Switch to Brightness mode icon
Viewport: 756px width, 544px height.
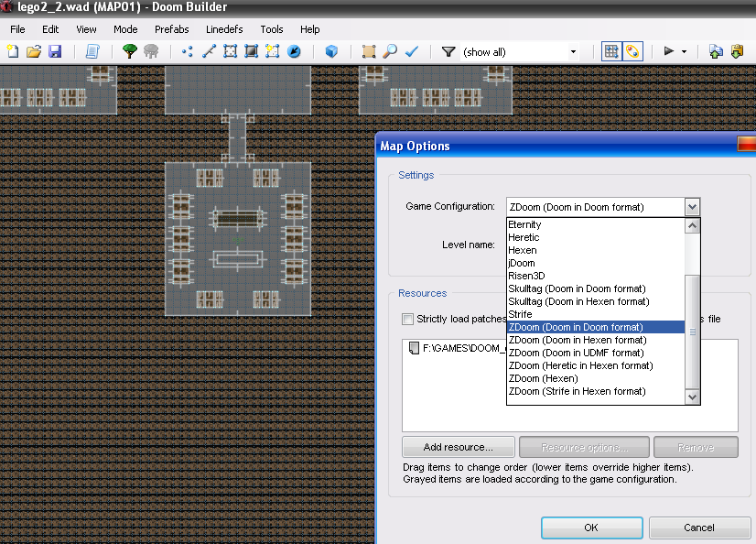click(x=251, y=51)
